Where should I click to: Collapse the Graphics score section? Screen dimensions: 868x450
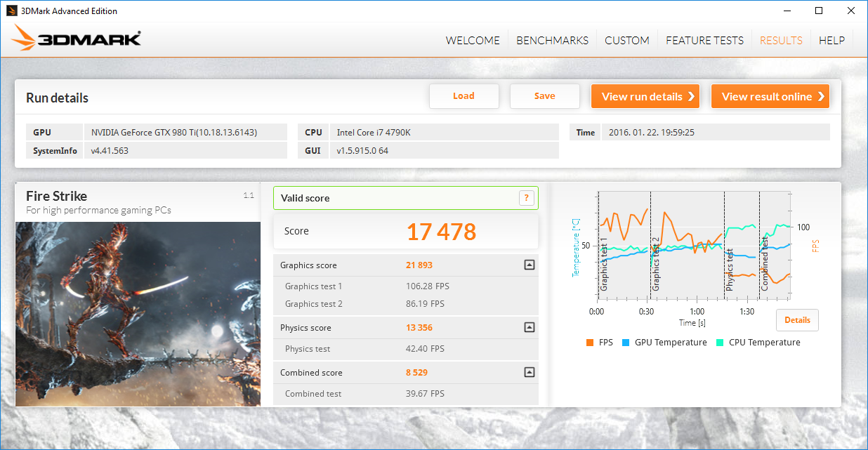point(530,265)
